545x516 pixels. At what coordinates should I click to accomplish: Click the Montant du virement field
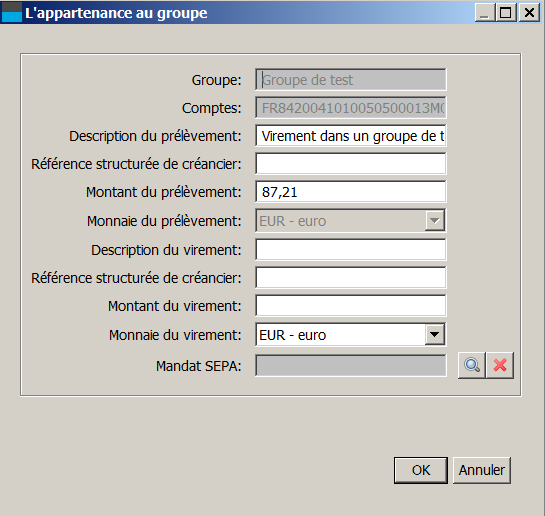[350, 306]
